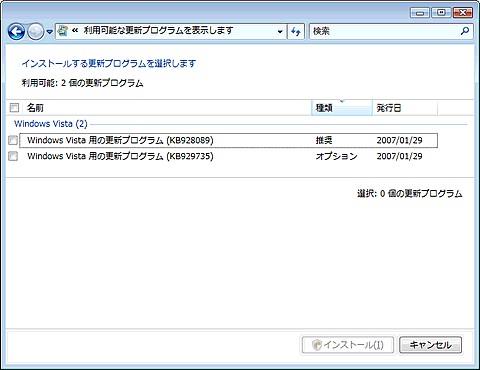Click the 推奨 type cell
The height and width of the screenshot is (370, 480).
click(324, 140)
